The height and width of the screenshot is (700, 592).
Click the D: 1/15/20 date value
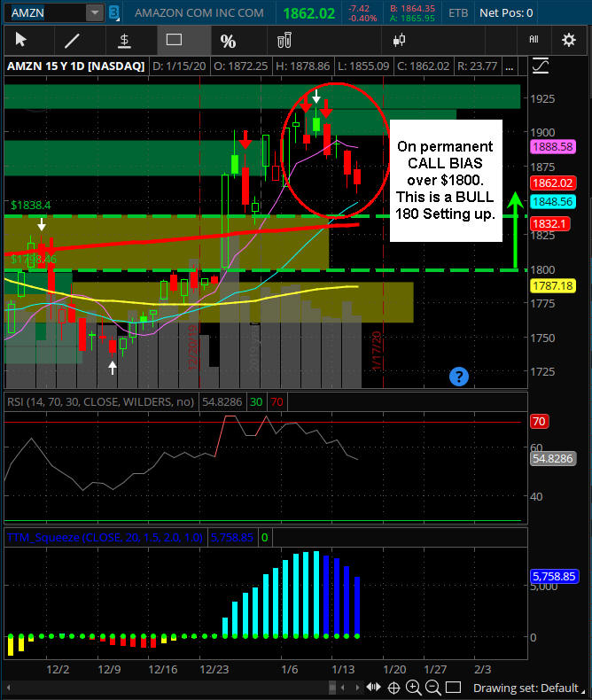179,66
